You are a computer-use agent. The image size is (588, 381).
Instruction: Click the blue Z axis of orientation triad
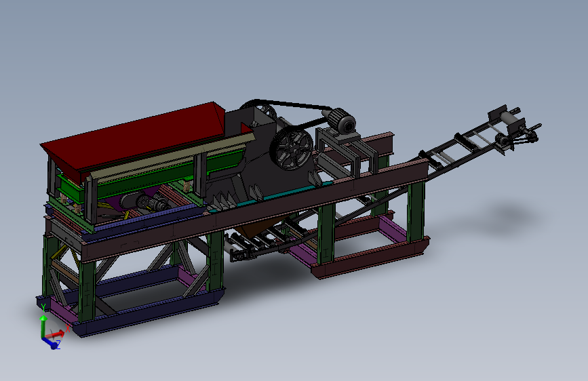(51, 343)
